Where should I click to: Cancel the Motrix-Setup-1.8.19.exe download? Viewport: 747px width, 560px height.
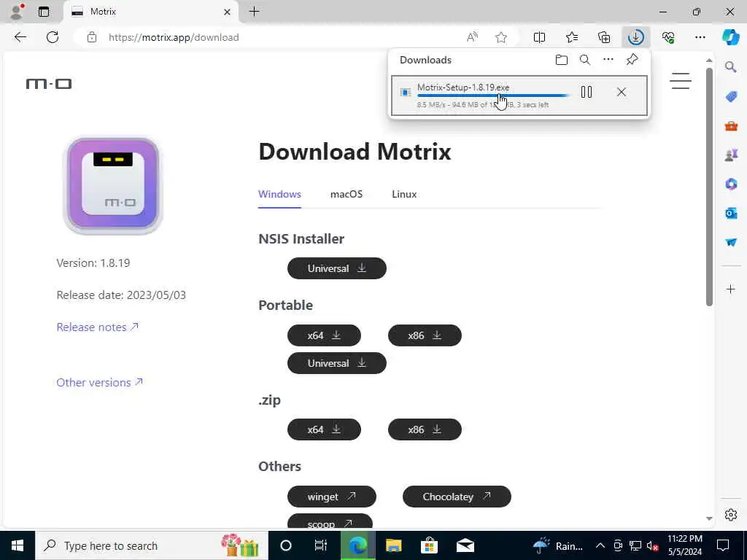(622, 92)
